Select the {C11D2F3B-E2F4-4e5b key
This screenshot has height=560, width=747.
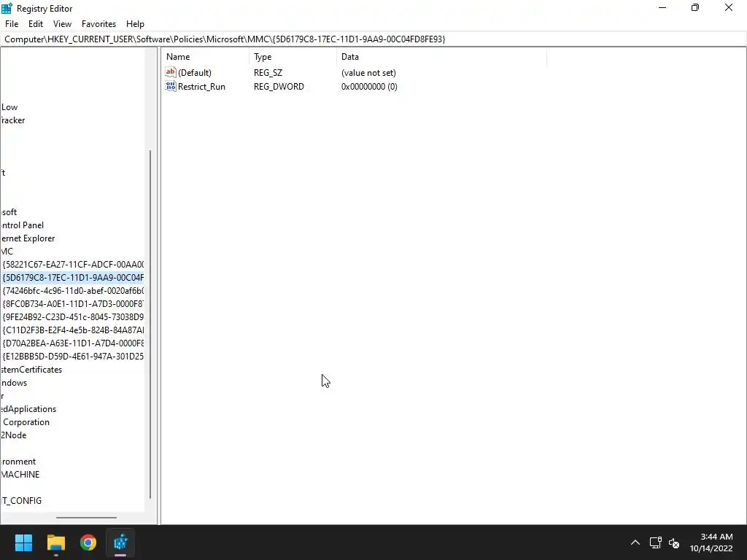coord(73,330)
